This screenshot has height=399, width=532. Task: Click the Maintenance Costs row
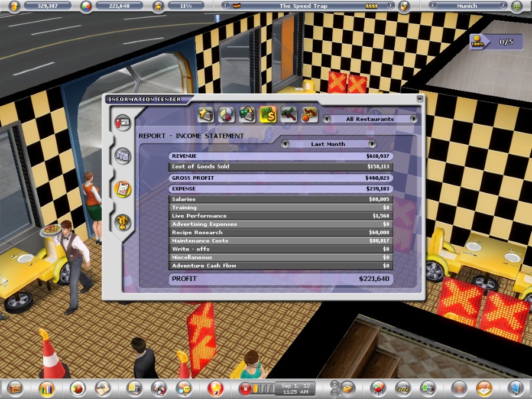click(x=281, y=241)
